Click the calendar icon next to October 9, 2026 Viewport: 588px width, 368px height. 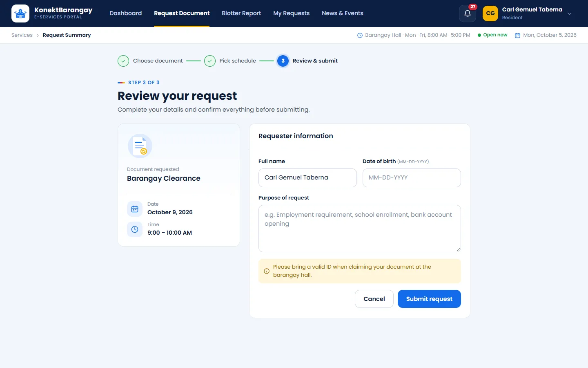tap(135, 209)
